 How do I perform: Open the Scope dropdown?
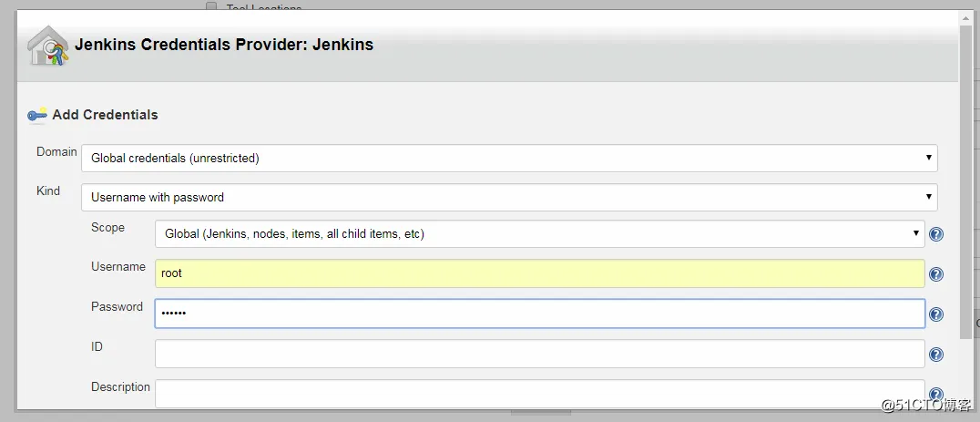pos(540,234)
